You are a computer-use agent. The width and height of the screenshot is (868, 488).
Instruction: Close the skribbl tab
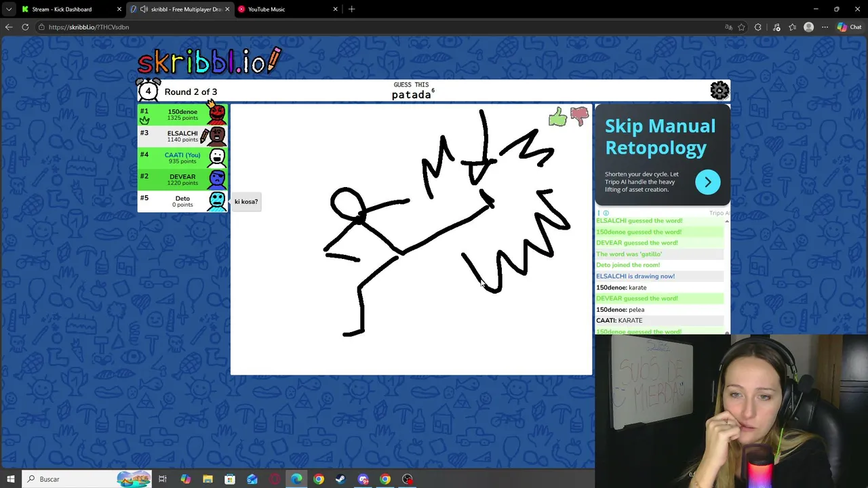pos(227,9)
